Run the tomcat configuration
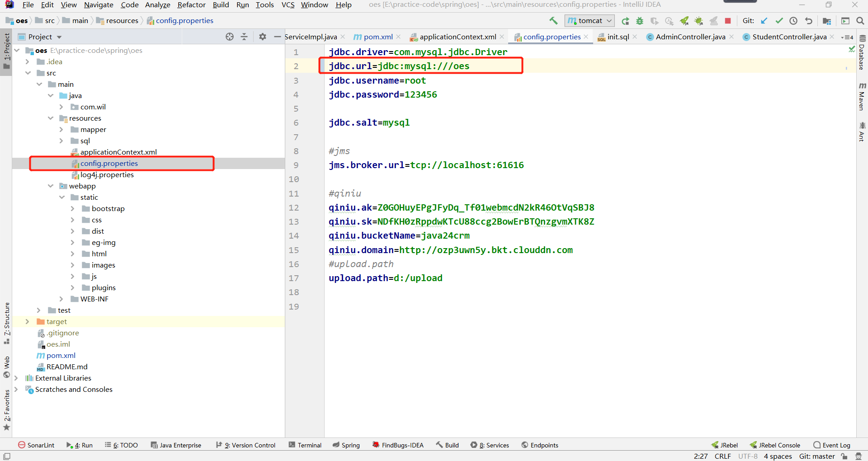Viewport: 868px width, 461px height. [x=625, y=21]
